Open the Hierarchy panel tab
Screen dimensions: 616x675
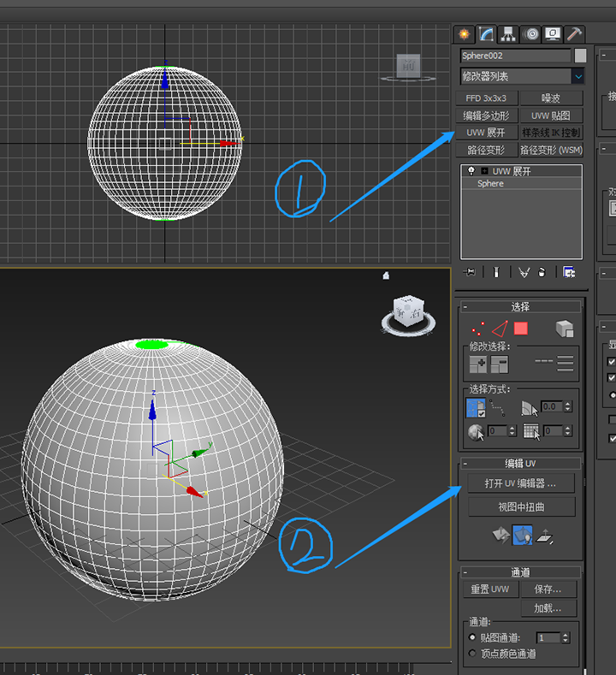[508, 34]
